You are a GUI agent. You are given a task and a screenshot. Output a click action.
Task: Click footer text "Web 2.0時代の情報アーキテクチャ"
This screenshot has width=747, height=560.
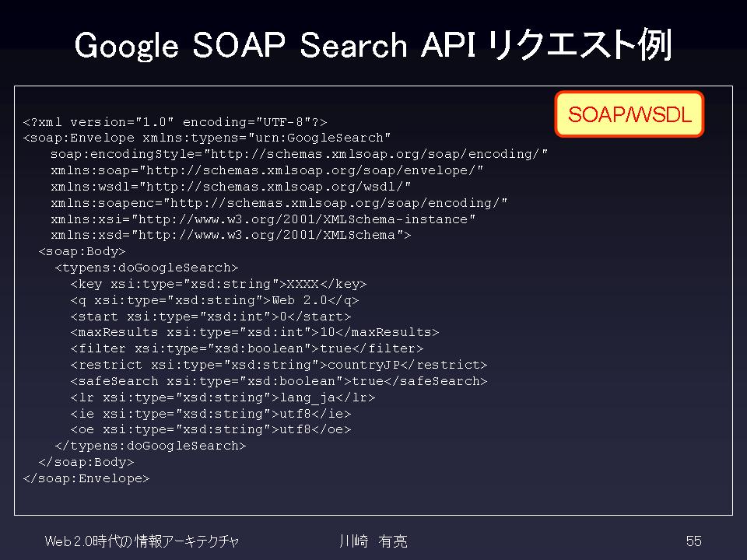click(x=142, y=541)
